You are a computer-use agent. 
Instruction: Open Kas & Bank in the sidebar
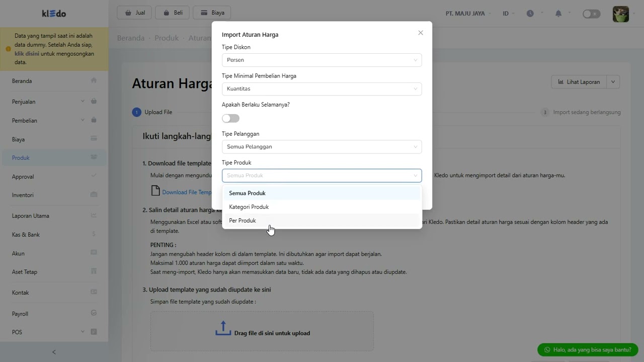(x=54, y=235)
